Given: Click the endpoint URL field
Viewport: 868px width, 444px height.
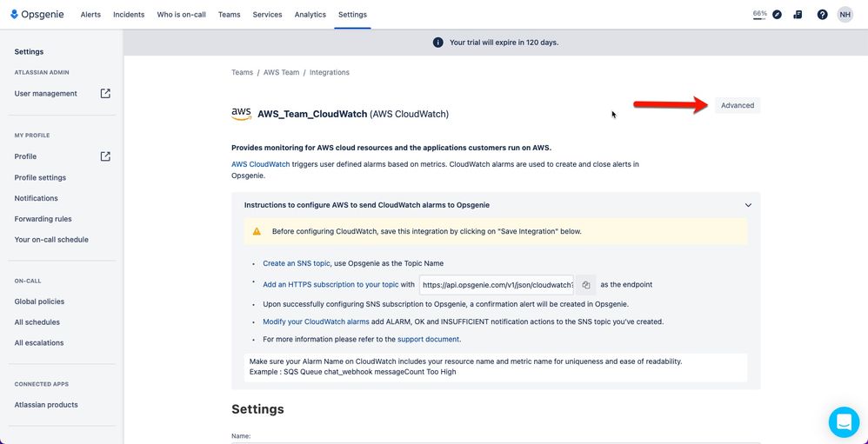Looking at the screenshot, I should click(497, 285).
